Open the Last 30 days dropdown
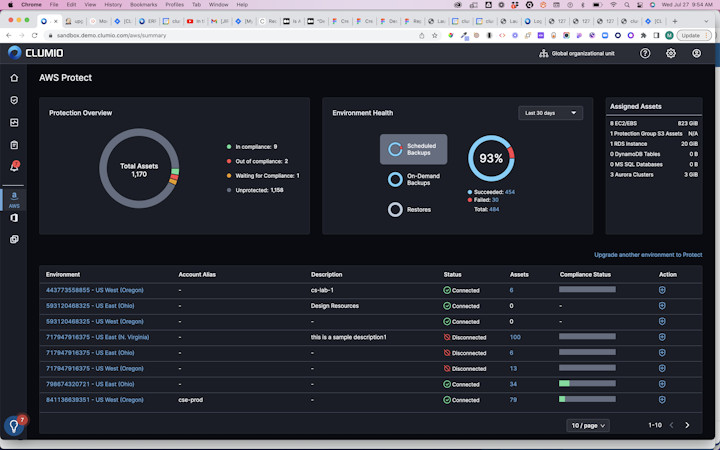 click(551, 113)
